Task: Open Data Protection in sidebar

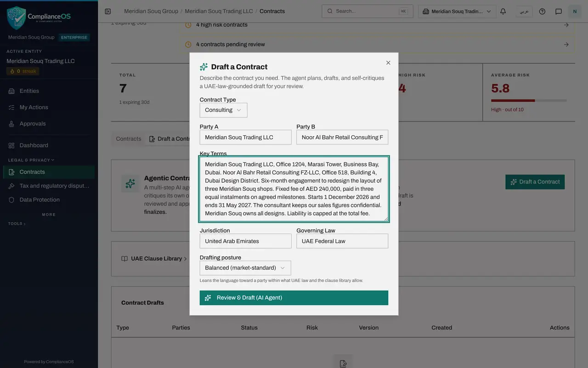Action: coord(49,200)
